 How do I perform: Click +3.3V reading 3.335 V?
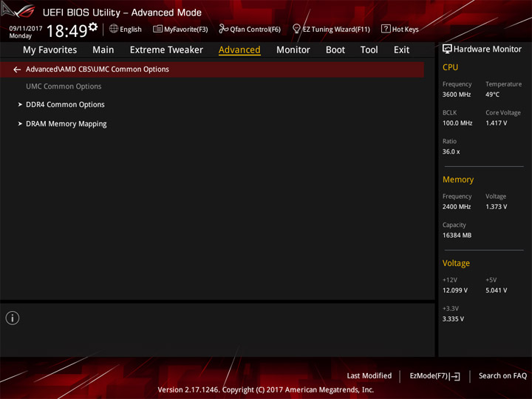tap(453, 319)
